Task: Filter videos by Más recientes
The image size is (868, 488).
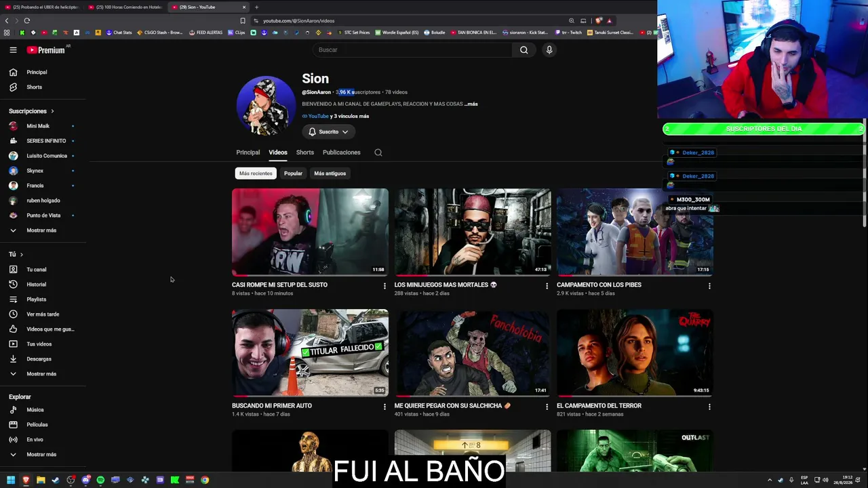Action: tap(256, 174)
